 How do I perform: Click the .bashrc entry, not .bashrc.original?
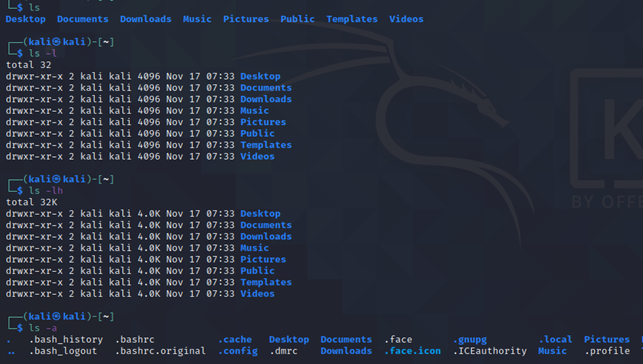134,339
